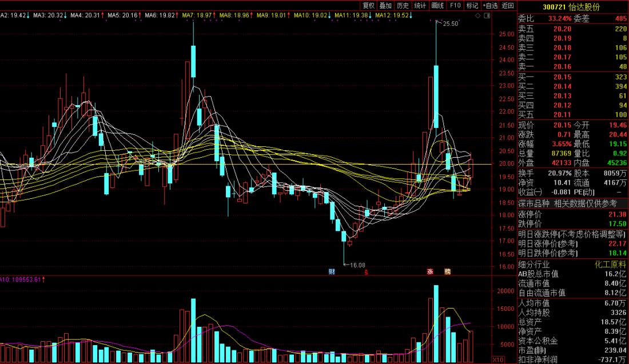The width and height of the screenshot is (629, 364).
Task: Click the 标记 mark button
Action: [x=472, y=5]
